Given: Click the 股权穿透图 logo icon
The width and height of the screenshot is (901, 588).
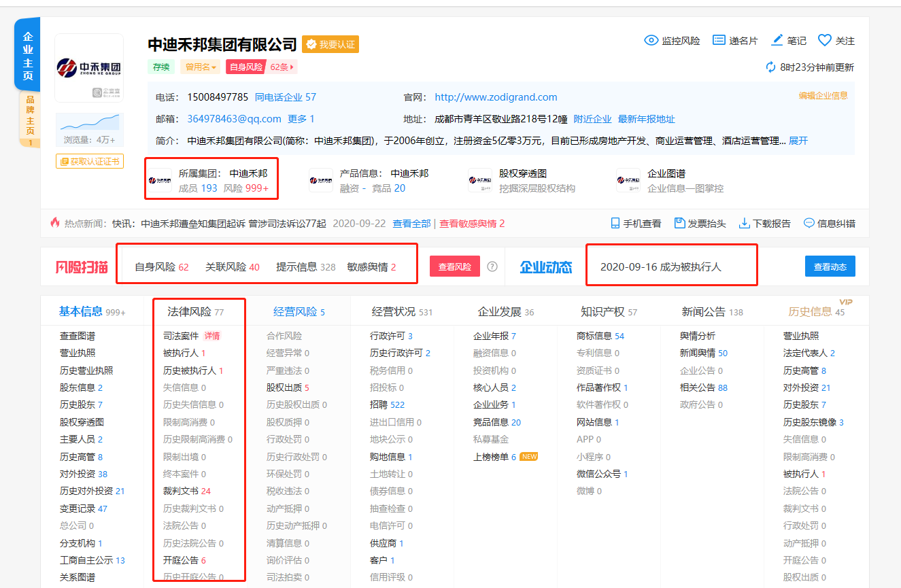Looking at the screenshot, I should coord(480,180).
